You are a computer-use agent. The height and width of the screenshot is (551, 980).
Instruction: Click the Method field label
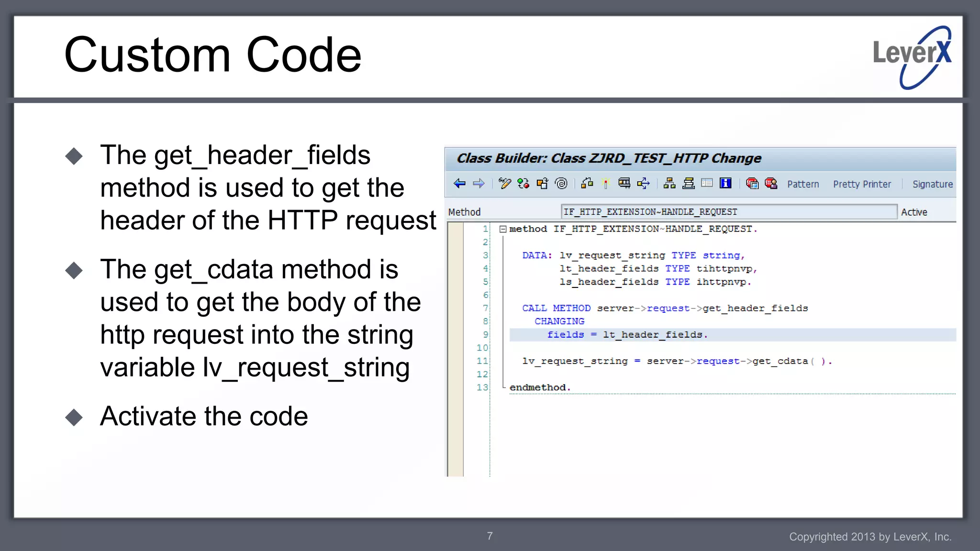[464, 212]
